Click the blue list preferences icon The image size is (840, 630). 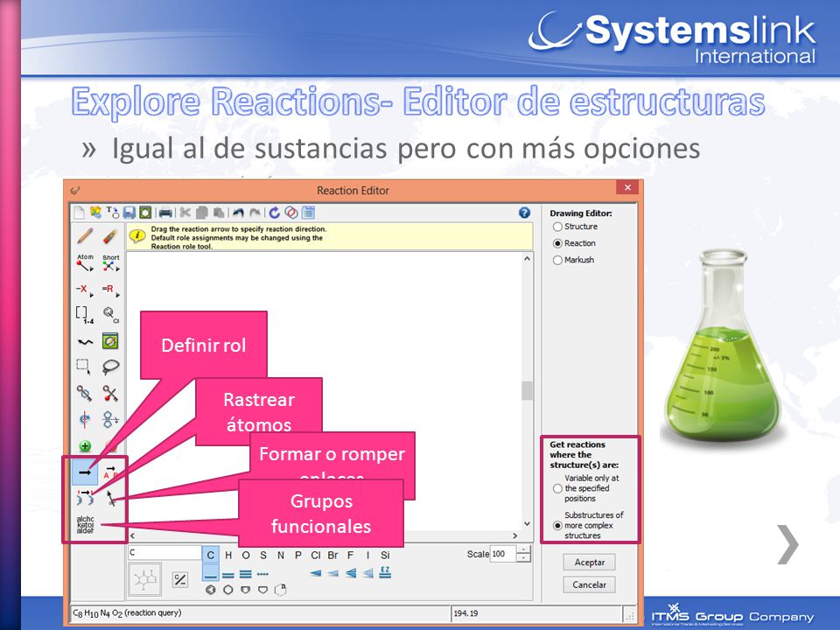[x=308, y=213]
